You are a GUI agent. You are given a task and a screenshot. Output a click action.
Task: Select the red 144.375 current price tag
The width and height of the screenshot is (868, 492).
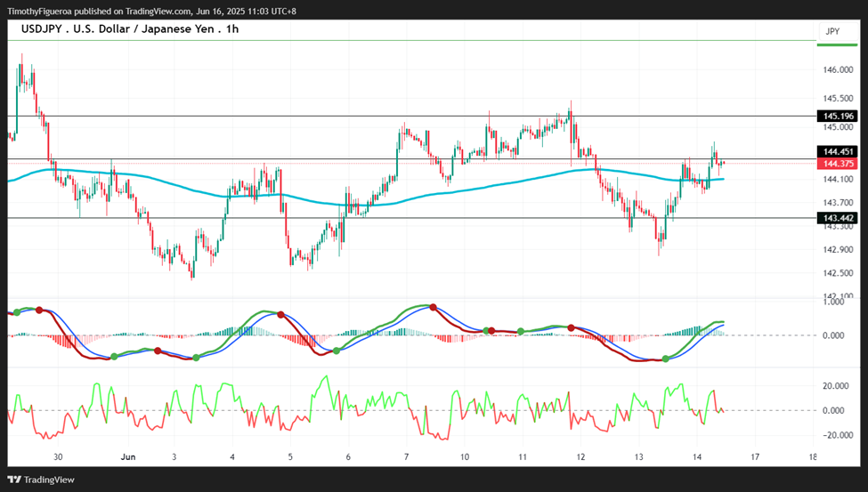[x=838, y=164]
